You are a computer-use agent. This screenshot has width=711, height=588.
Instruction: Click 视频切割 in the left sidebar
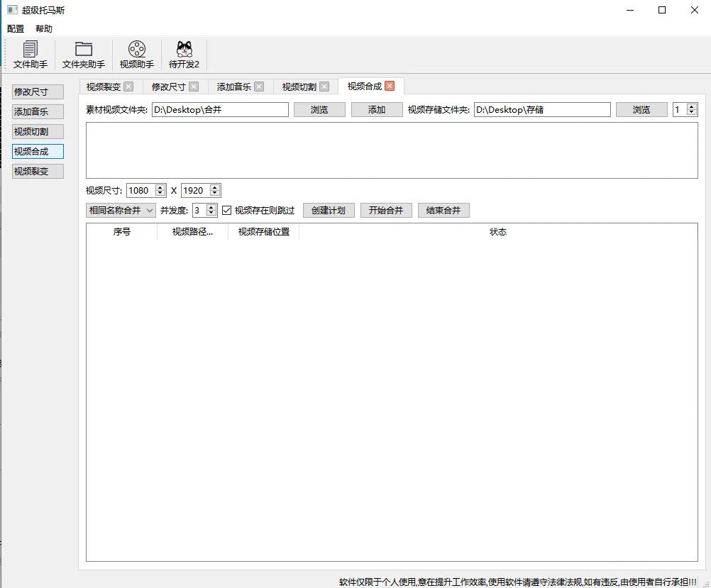(38, 131)
